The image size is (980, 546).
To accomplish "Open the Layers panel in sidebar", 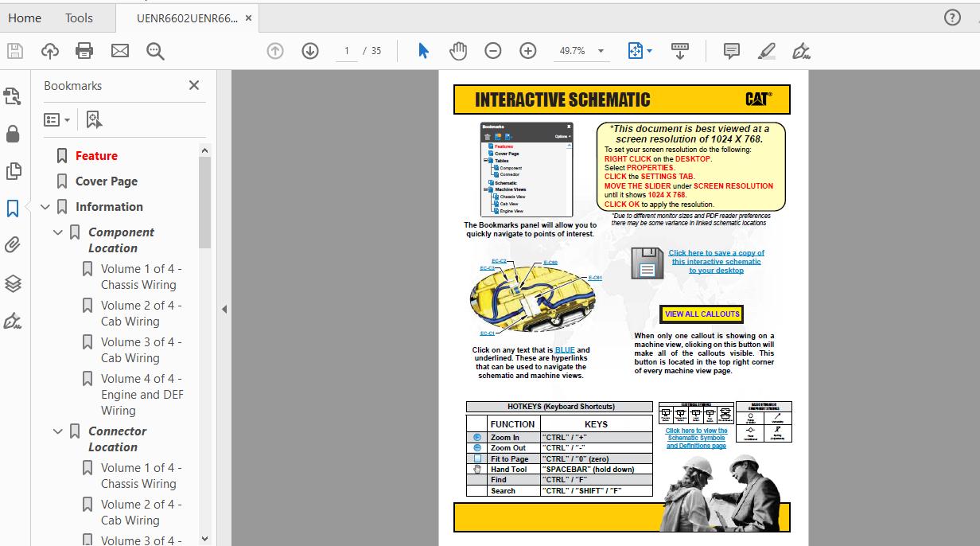I will (13, 283).
